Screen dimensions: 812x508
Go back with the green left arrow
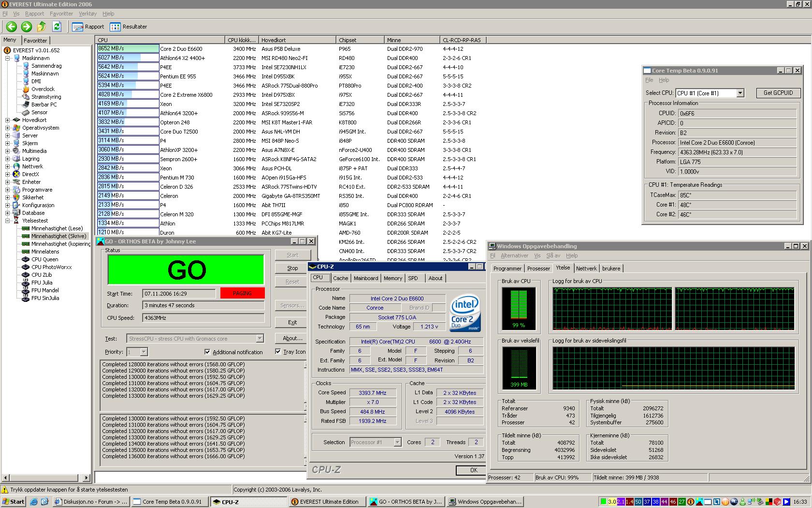[x=12, y=27]
